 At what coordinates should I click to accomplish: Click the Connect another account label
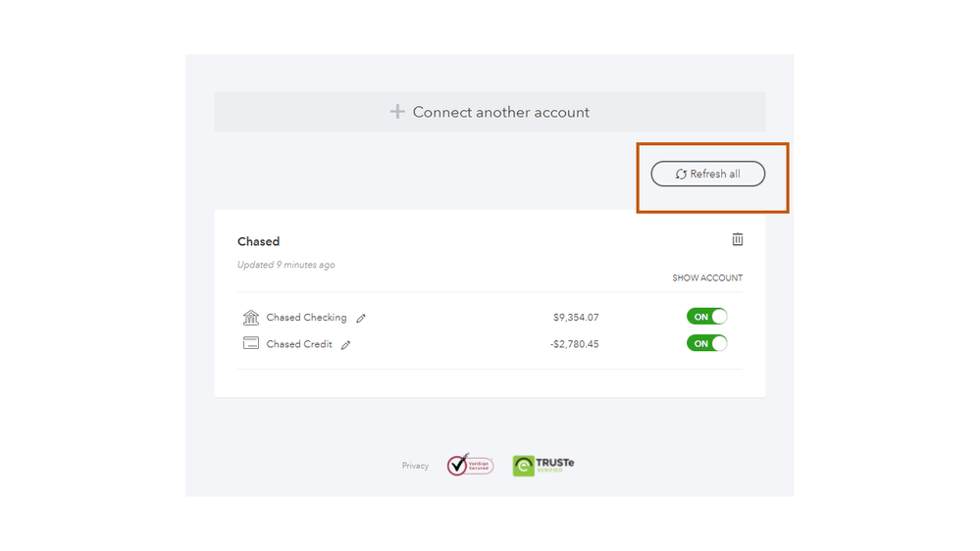coord(500,112)
